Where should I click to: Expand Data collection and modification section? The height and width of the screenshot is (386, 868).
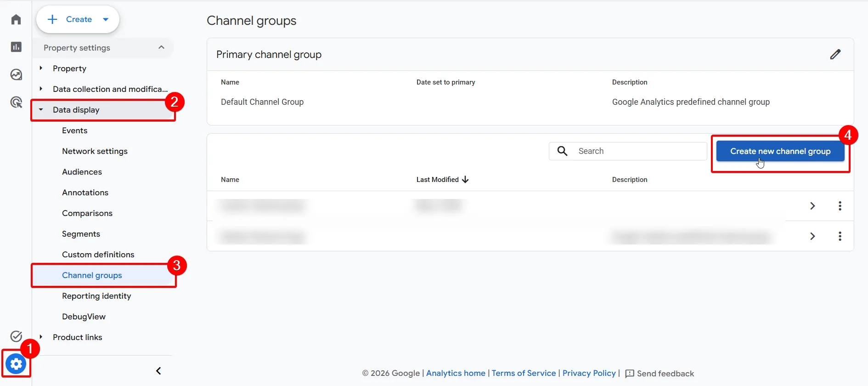[41, 89]
